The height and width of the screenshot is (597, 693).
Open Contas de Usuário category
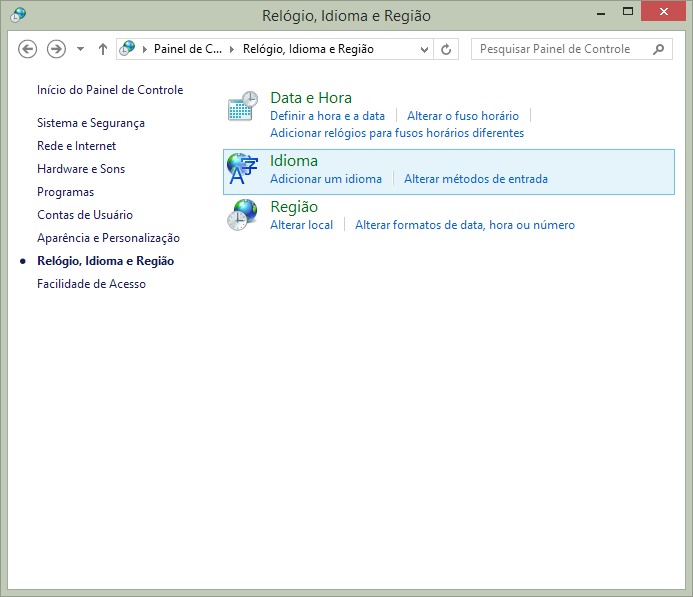pos(85,215)
